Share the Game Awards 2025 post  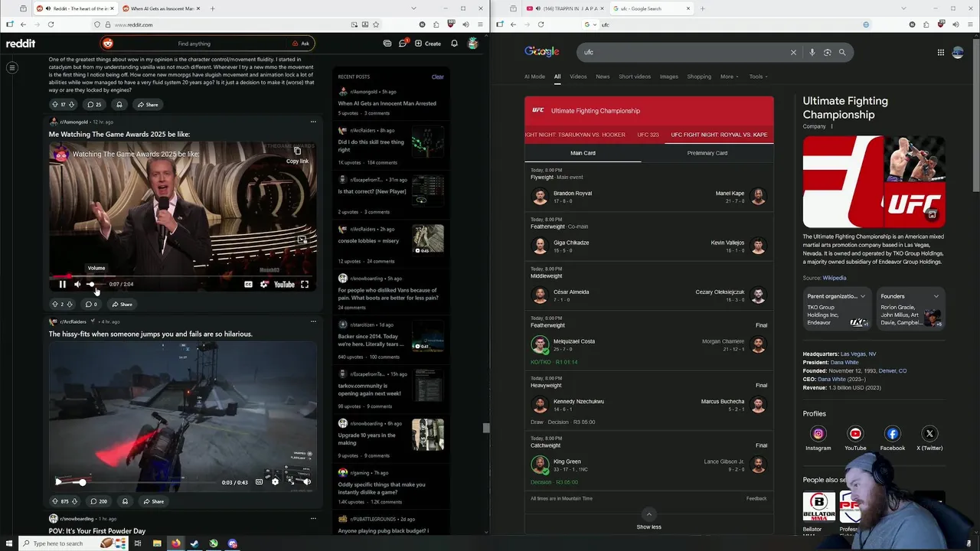pyautogui.click(x=122, y=304)
